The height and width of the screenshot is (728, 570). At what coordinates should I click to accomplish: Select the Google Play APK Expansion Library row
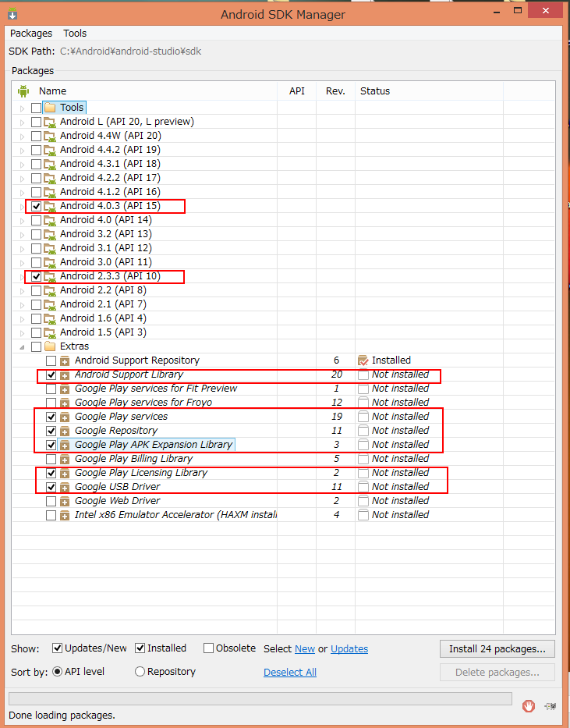[x=154, y=444]
